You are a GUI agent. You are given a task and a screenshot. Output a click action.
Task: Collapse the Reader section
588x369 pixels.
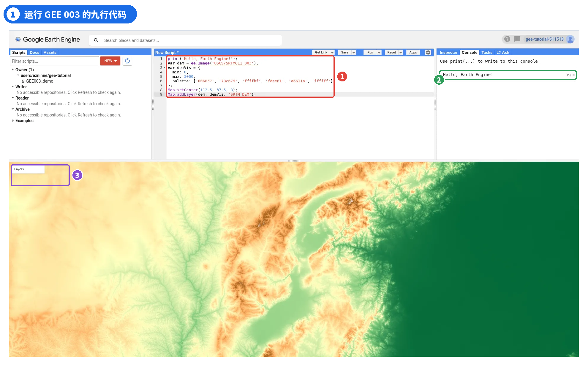13,98
